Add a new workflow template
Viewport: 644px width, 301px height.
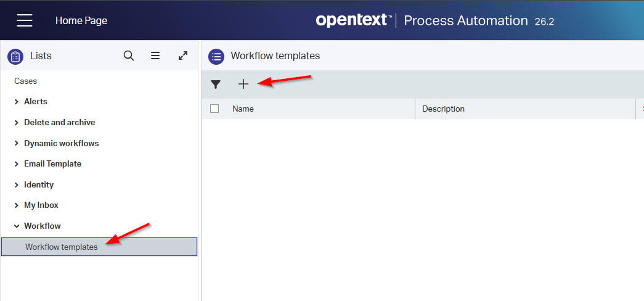[243, 84]
